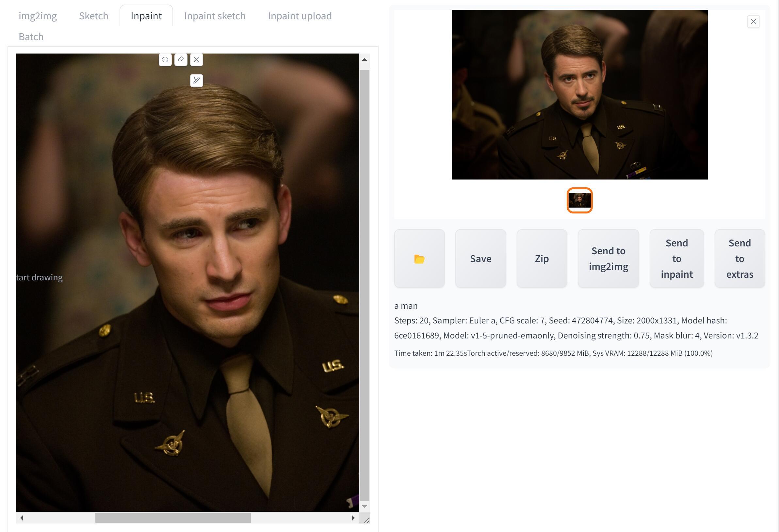Click the canvas scroll up arrow
The width and height of the screenshot is (779, 532).
365,60
